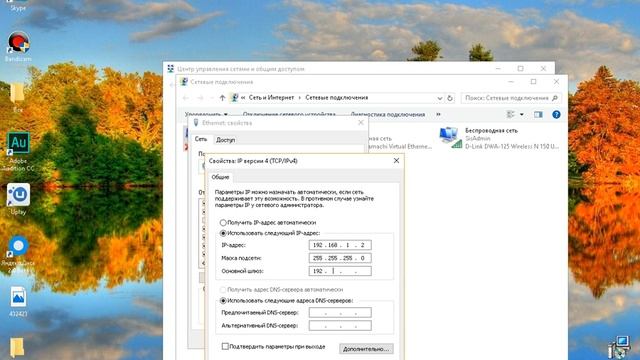The height and width of the screenshot is (360, 640).
Task: Open the view options dropdown arrow
Action: click(x=522, y=115)
